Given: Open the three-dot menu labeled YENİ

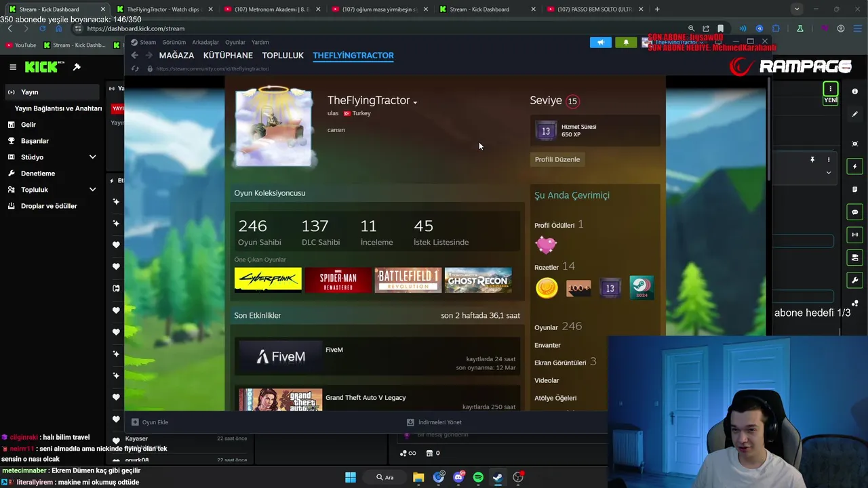Looking at the screenshot, I should pos(830,89).
